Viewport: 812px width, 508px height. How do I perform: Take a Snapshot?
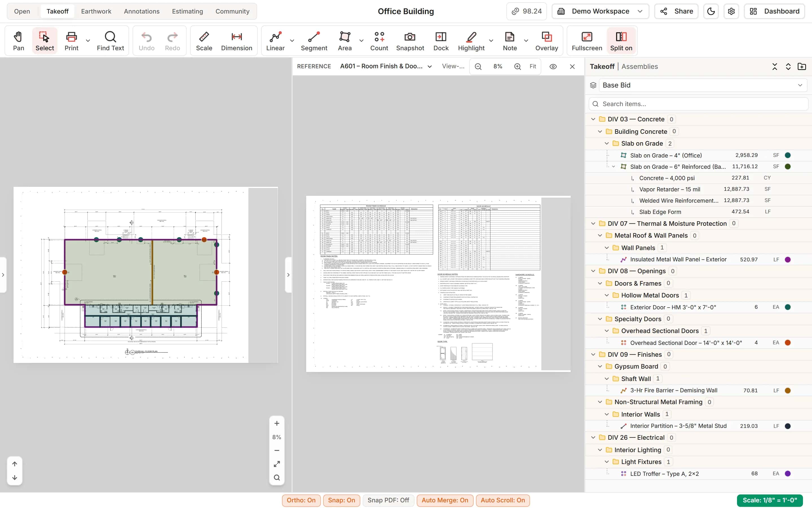[410, 41]
